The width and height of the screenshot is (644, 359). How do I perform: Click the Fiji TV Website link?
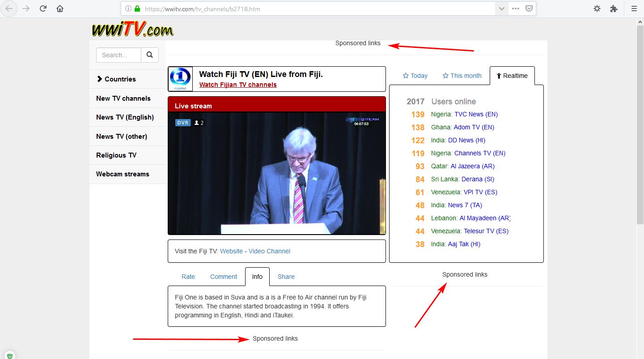pos(231,251)
